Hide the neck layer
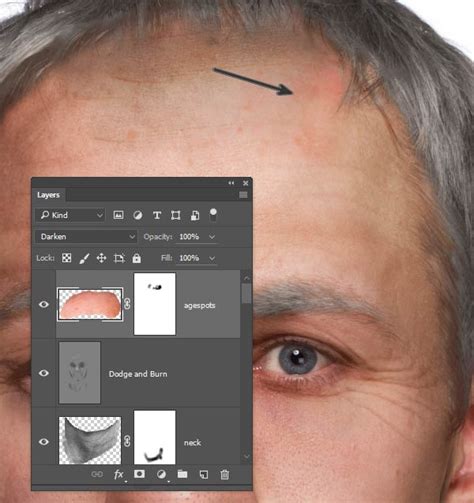Screen dimensions: 474x503 44,442
